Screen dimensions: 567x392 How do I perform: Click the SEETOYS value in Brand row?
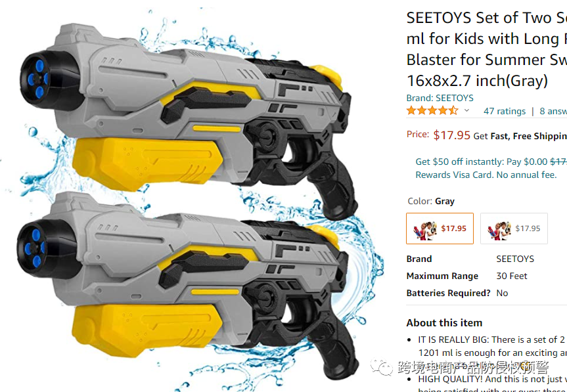pos(515,259)
